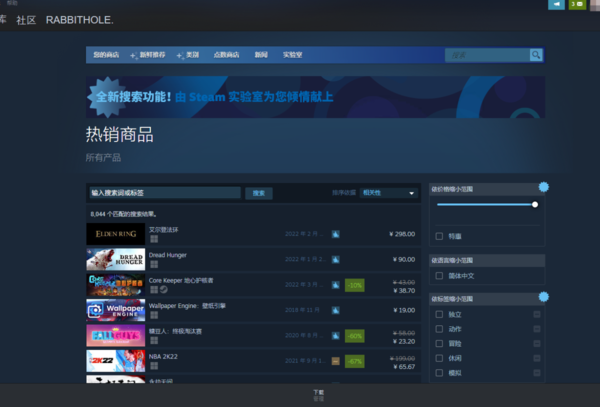The width and height of the screenshot is (600, 407).
Task: Open the 相关性 sort order dropdown
Action: pos(388,192)
